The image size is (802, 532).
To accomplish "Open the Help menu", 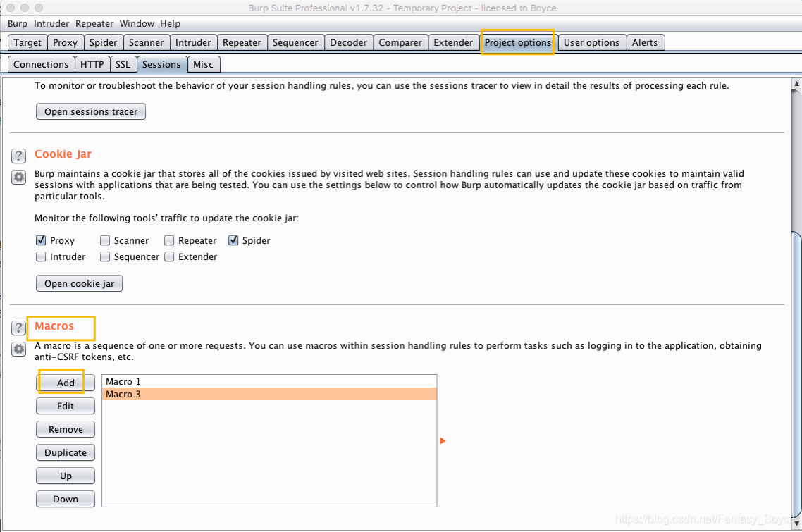I will coord(170,23).
